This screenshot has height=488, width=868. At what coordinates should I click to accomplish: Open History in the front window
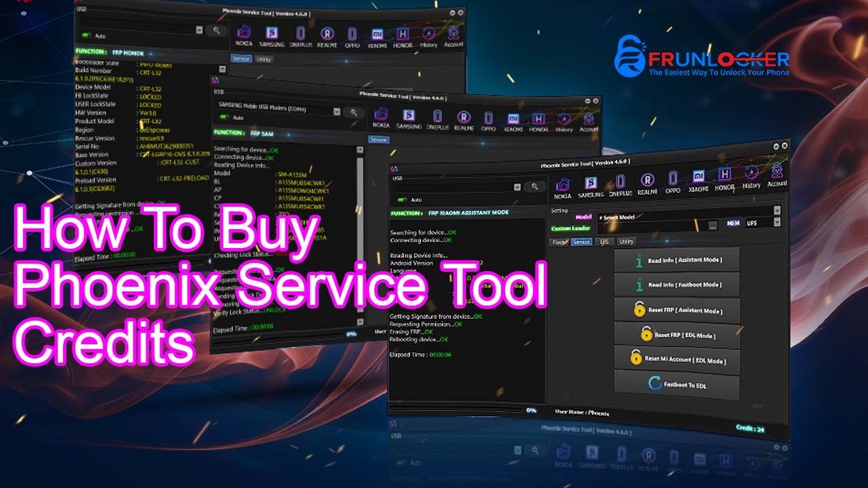coord(751,177)
